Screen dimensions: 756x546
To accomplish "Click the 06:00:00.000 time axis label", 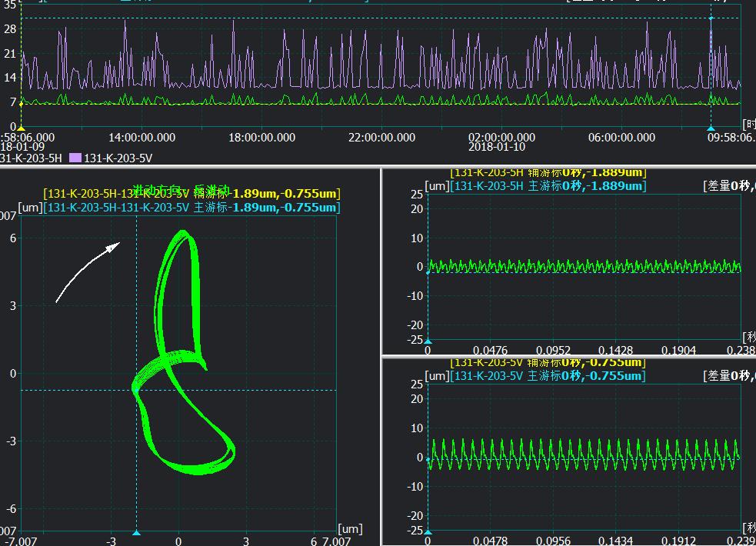I will click(x=621, y=138).
